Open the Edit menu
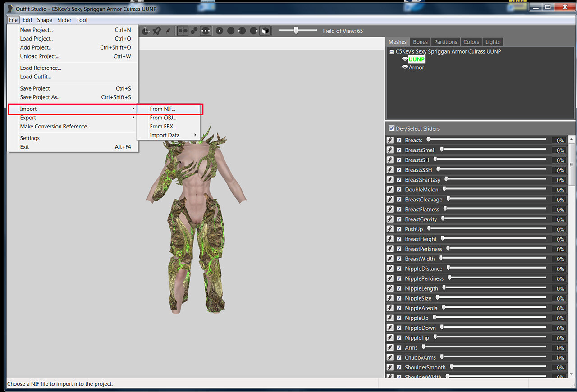 [27, 20]
